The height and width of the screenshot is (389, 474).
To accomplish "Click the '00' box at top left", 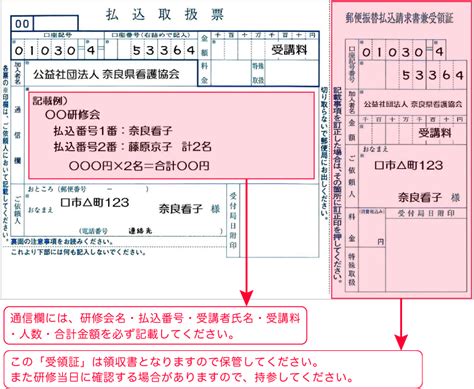I will (22, 24).
